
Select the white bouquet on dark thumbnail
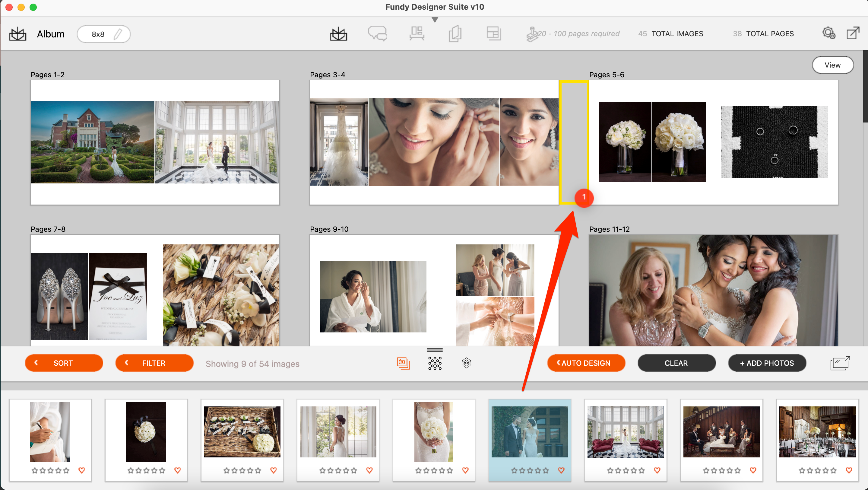146,431
